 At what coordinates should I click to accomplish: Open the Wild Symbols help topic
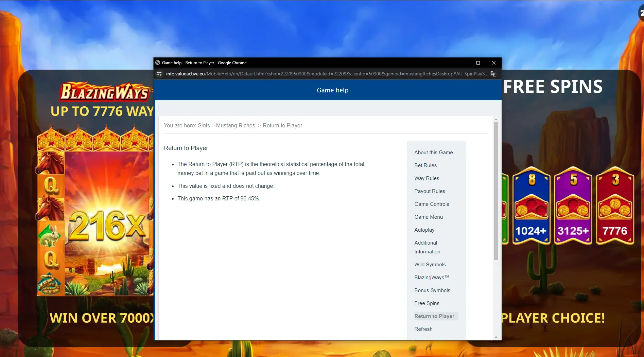430,265
